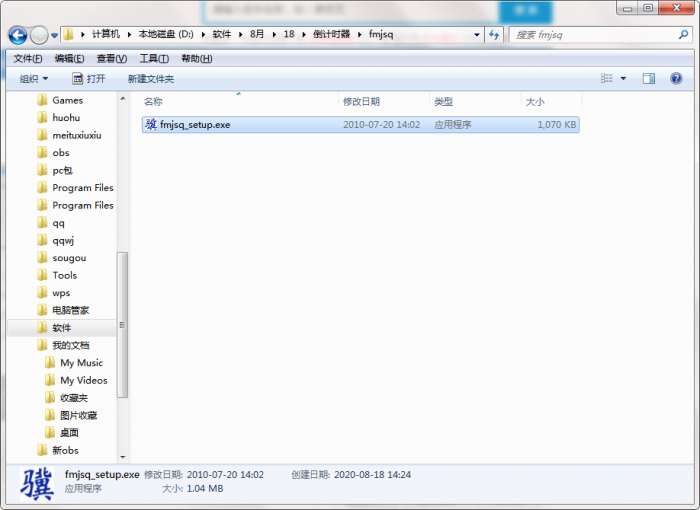700x510 pixels.
Task: Create a folder with 新建文件夹
Action: click(151, 79)
